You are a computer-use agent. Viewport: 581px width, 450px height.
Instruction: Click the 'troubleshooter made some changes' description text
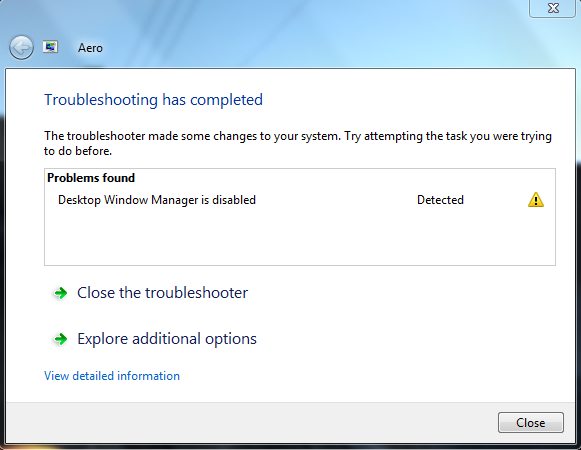point(298,143)
